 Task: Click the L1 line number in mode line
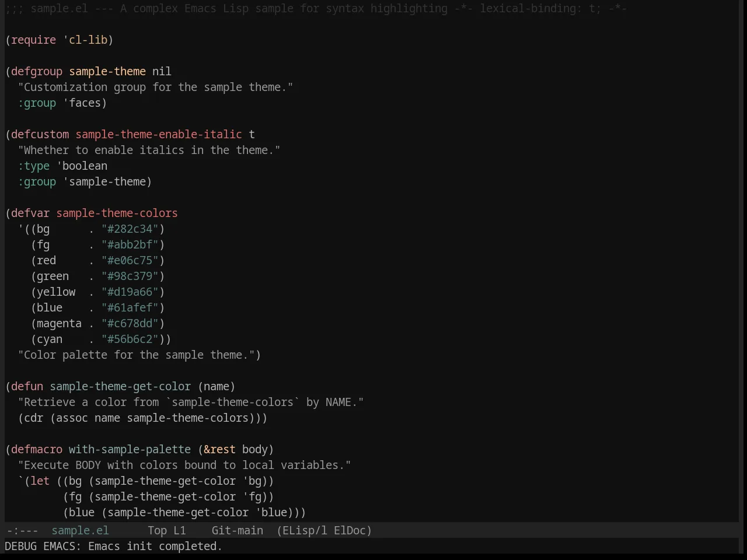pos(180,530)
